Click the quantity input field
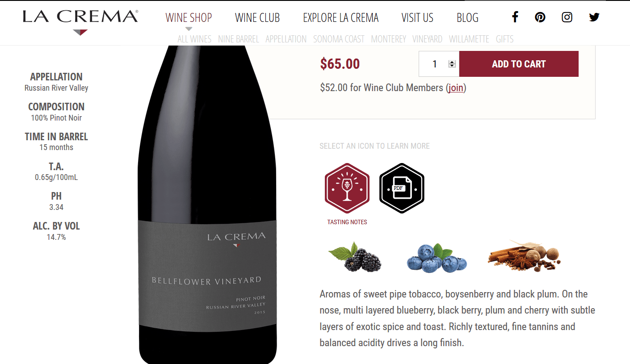630x364 pixels. coord(439,64)
